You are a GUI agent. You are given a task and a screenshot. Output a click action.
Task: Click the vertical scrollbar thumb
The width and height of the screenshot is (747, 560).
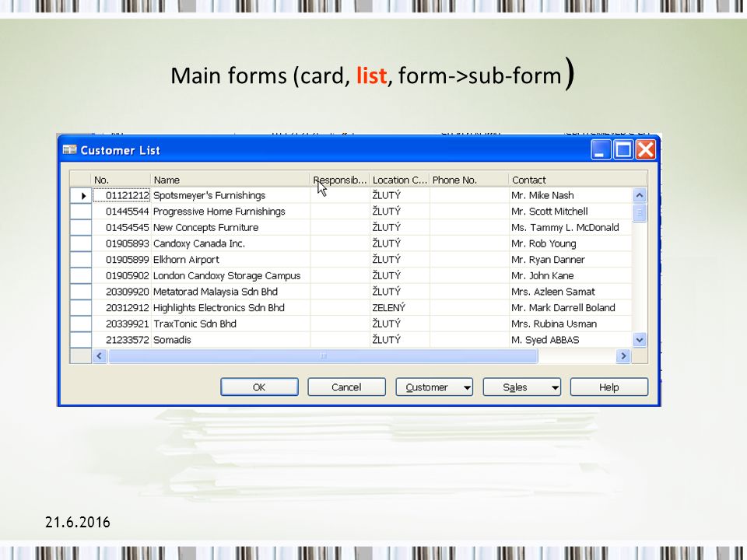click(640, 212)
